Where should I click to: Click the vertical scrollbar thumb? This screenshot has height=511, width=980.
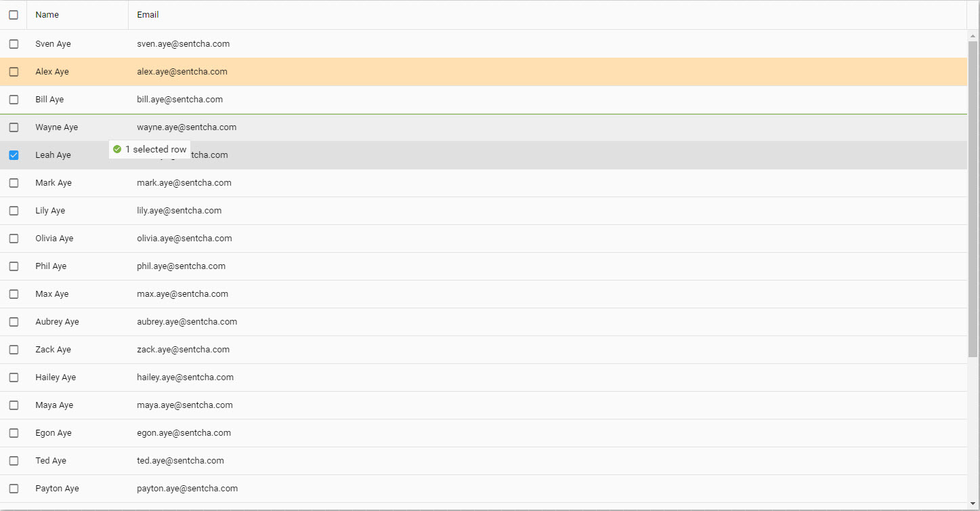tap(973, 197)
